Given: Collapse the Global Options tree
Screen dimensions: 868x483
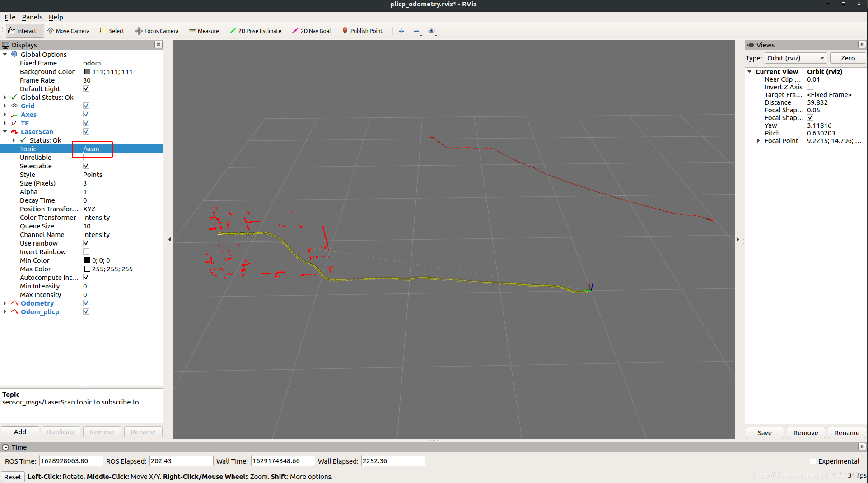Looking at the screenshot, I should (5, 54).
